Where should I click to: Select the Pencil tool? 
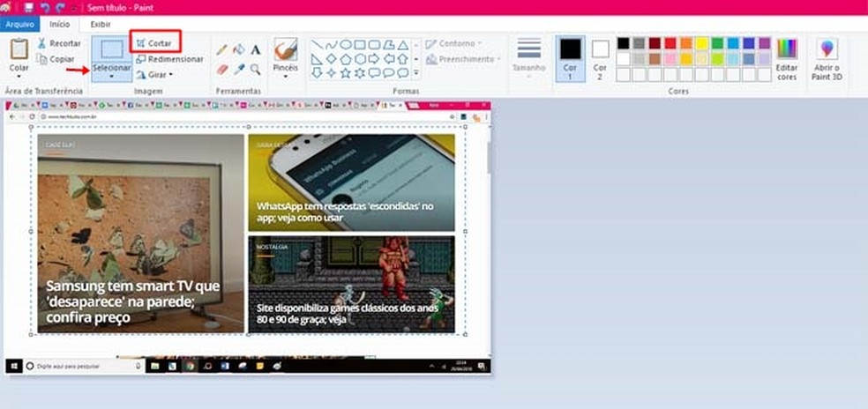(222, 50)
